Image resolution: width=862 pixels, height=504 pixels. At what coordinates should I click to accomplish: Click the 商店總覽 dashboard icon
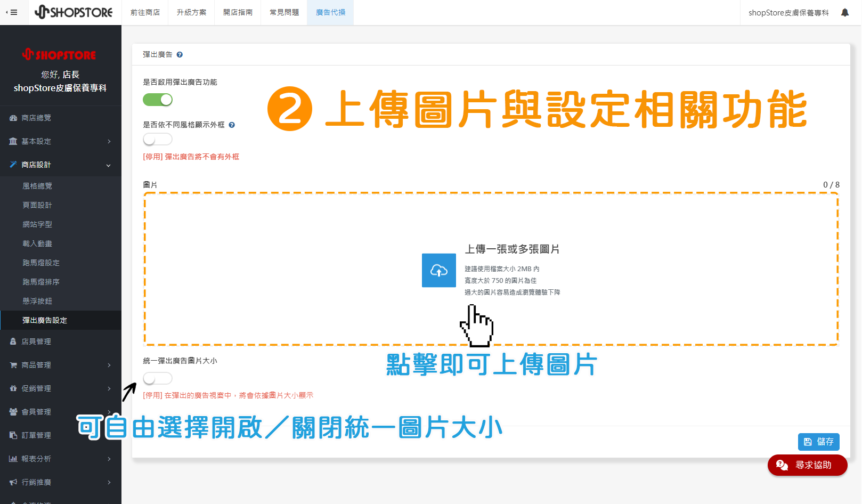coord(13,118)
